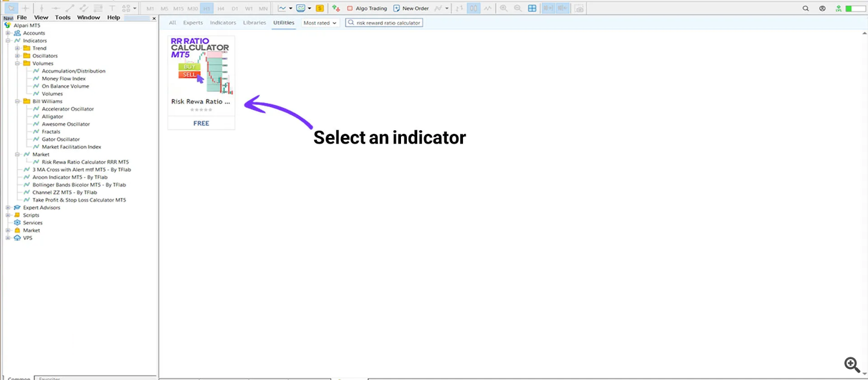Click the New Order button

tap(411, 8)
